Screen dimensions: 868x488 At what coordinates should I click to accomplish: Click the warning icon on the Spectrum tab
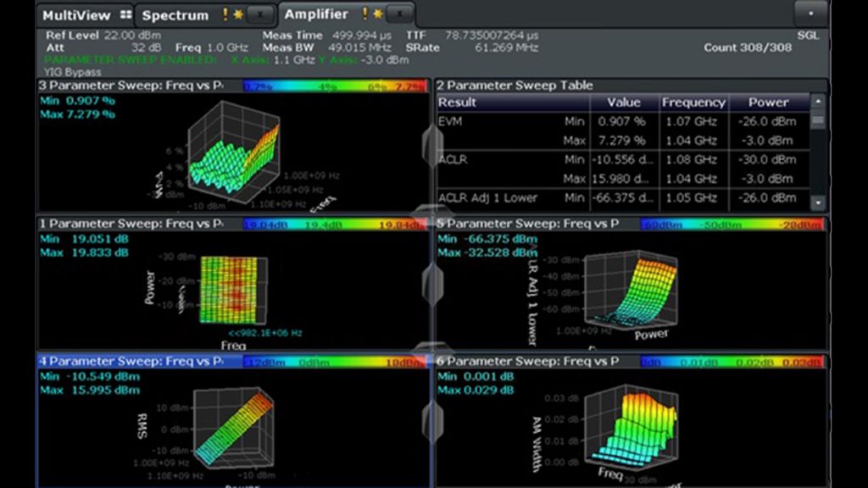click(225, 14)
